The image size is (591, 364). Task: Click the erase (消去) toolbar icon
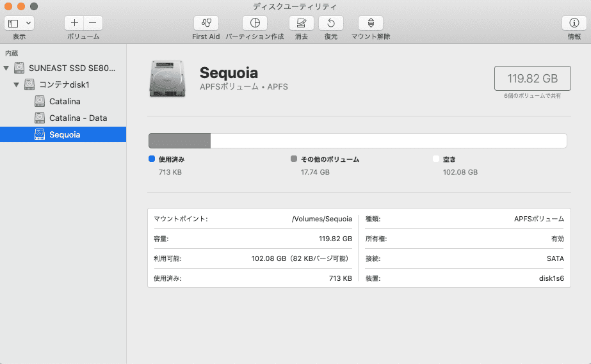(x=301, y=23)
